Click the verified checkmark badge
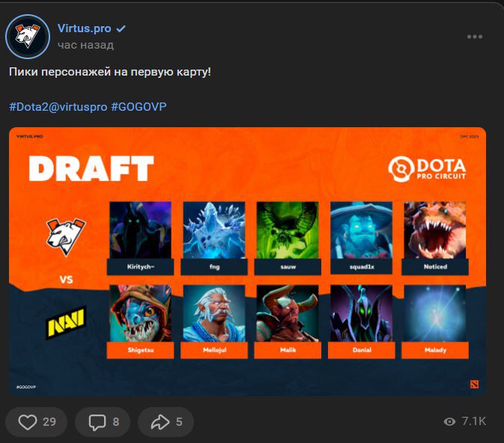 [121, 29]
